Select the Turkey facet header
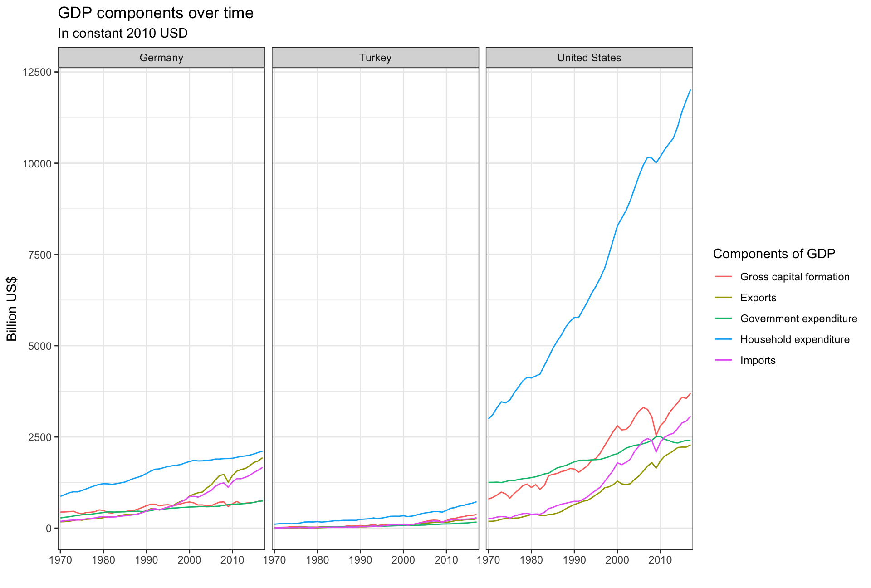871x588 pixels. pyautogui.click(x=375, y=58)
